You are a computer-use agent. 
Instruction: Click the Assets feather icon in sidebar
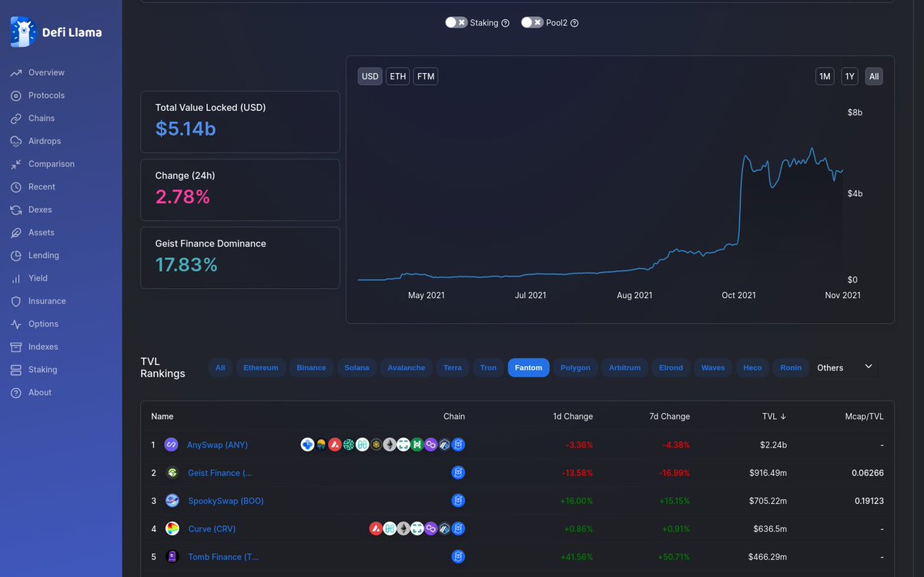coord(15,233)
